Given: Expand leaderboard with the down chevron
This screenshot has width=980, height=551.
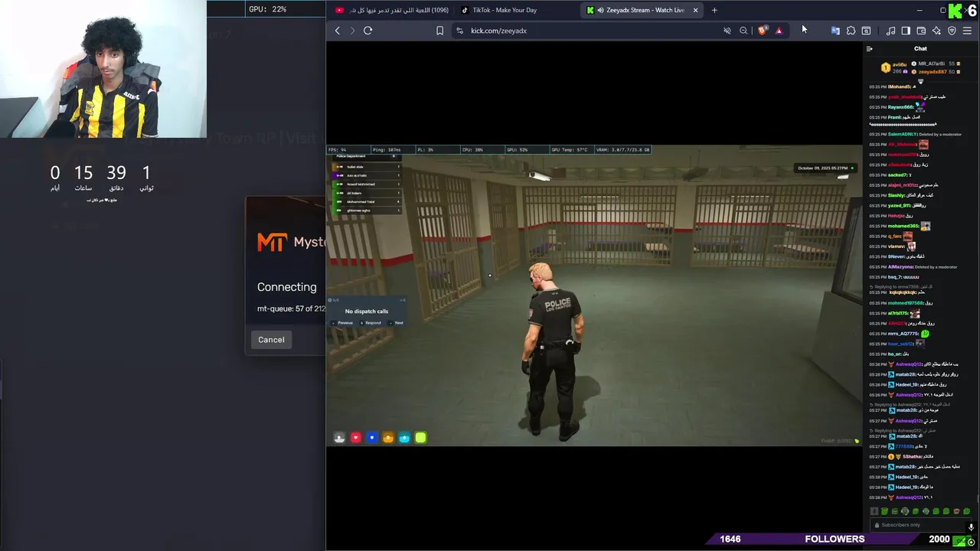Looking at the screenshot, I should 920,80.
